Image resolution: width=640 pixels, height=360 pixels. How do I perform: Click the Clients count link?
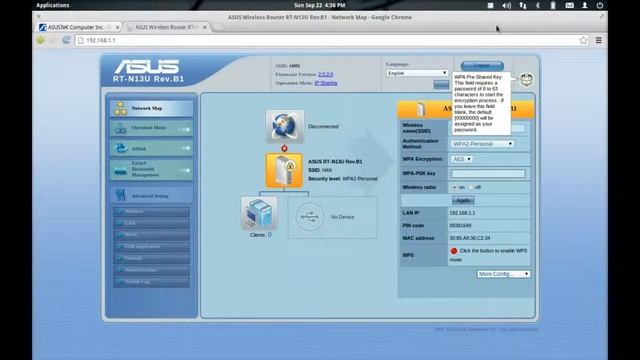point(269,235)
